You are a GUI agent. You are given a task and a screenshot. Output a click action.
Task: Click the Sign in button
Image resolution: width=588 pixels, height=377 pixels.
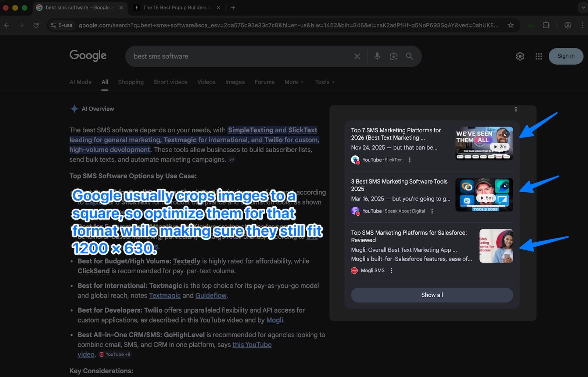566,56
